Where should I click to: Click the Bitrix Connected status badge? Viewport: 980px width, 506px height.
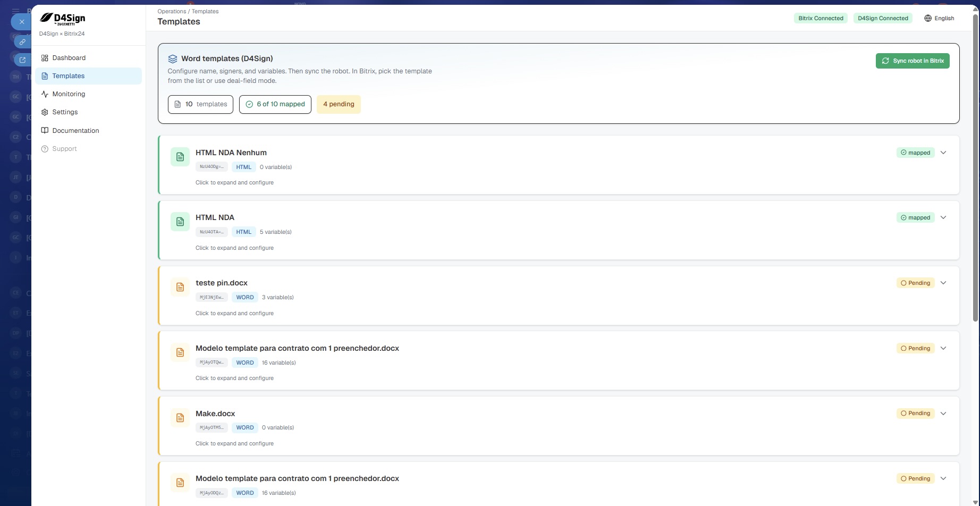pyautogui.click(x=821, y=18)
